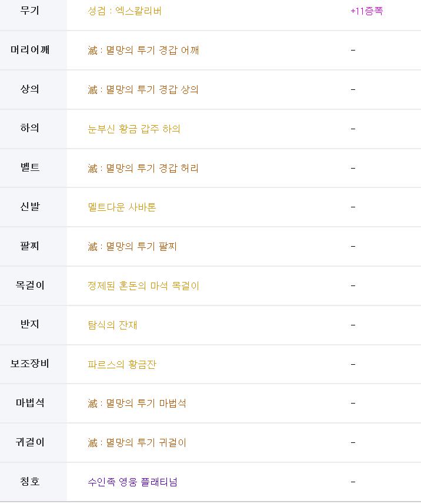Select the 마법석 slot label
Screen dimensions: 421x504
tap(30, 403)
